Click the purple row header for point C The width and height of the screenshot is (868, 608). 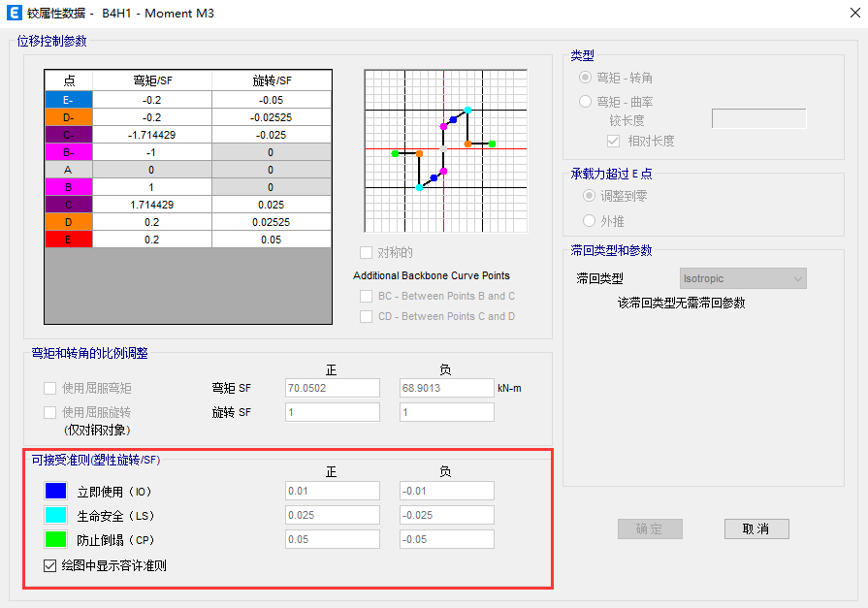coord(68,205)
